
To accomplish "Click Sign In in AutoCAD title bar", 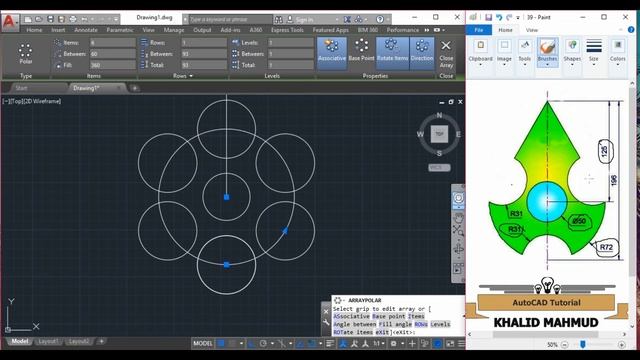I will (304, 19).
